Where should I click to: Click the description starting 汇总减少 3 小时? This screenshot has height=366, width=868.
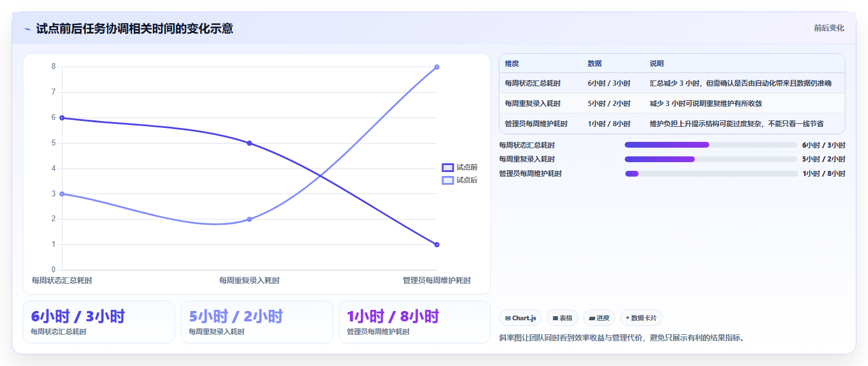point(741,83)
